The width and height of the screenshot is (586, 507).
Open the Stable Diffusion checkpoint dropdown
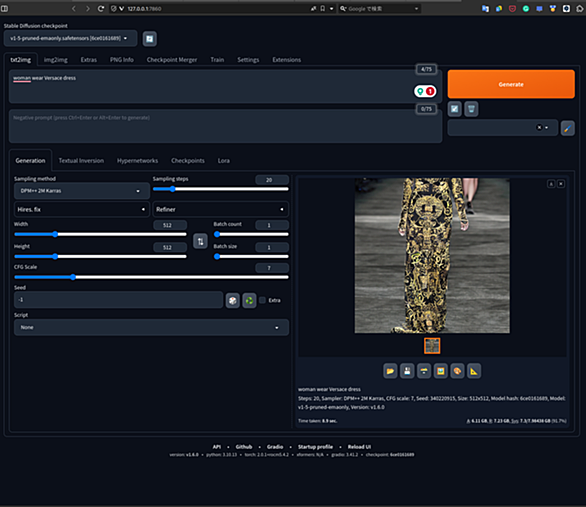coord(70,38)
